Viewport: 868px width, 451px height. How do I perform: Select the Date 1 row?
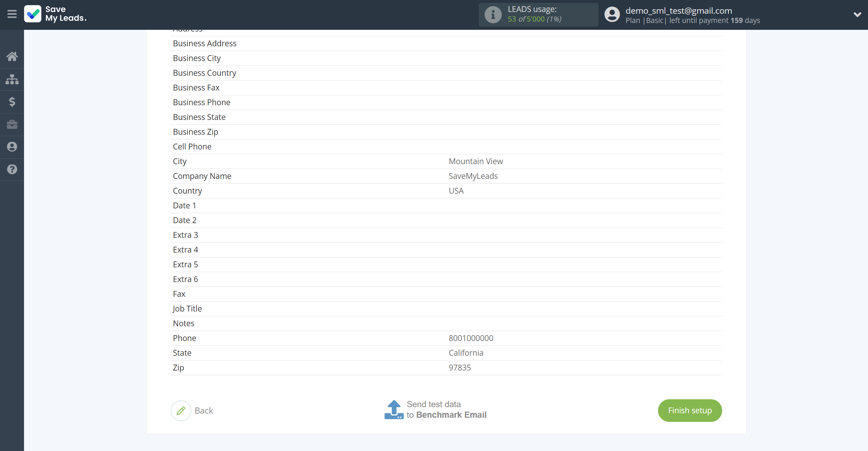446,206
